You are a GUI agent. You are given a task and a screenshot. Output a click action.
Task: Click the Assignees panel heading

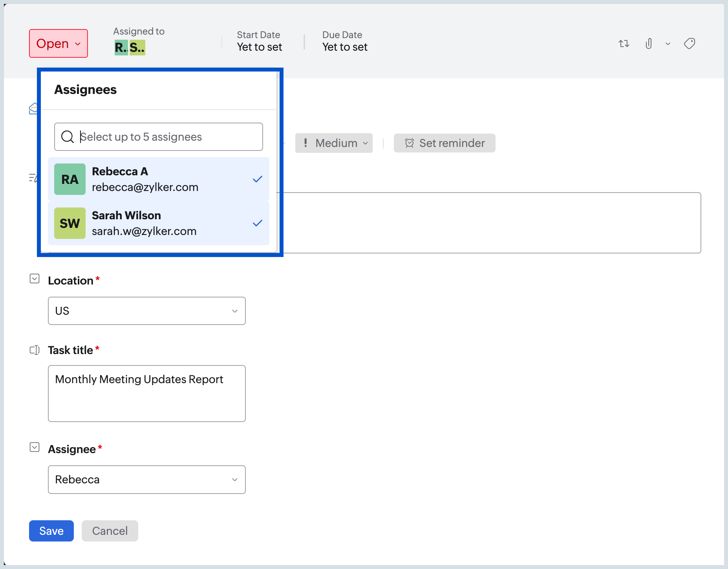click(x=86, y=90)
